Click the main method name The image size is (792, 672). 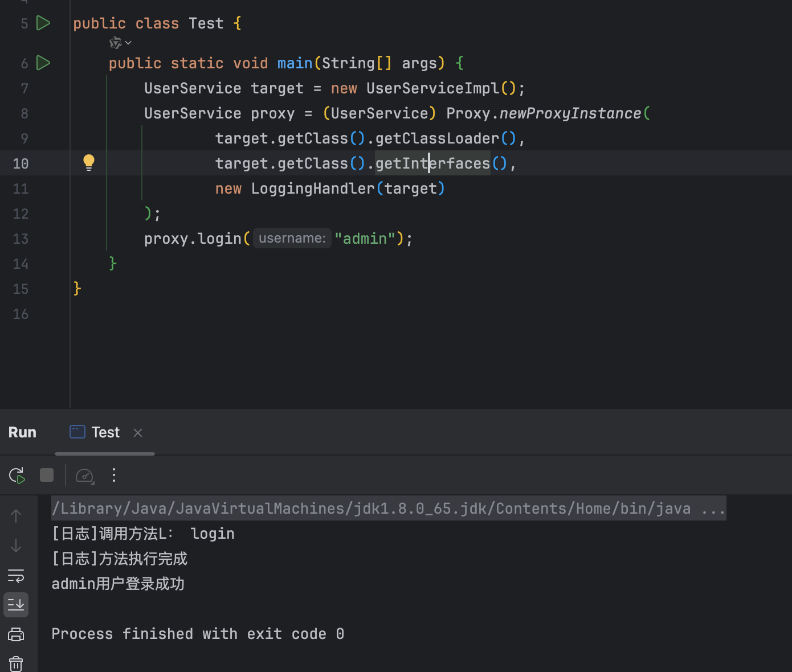point(295,63)
